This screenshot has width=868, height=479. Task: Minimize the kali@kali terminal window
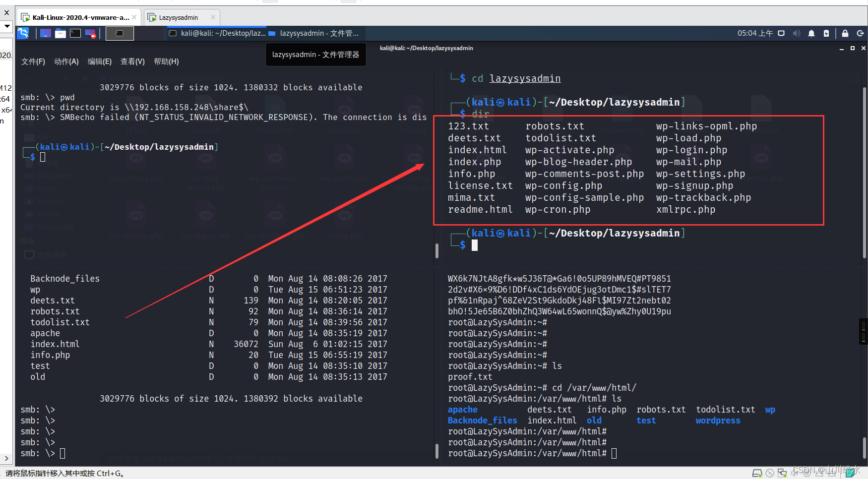(842, 49)
